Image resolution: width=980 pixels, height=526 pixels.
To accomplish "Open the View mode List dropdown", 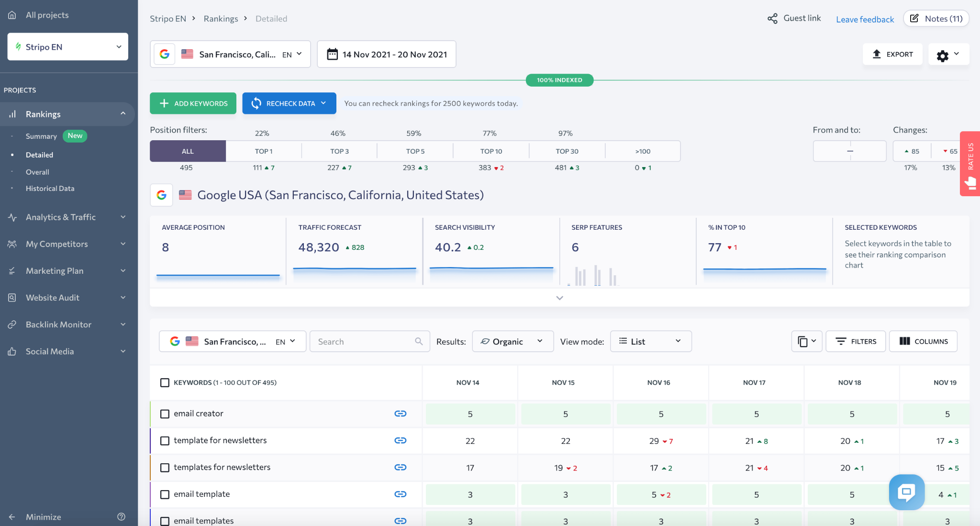I will click(650, 341).
